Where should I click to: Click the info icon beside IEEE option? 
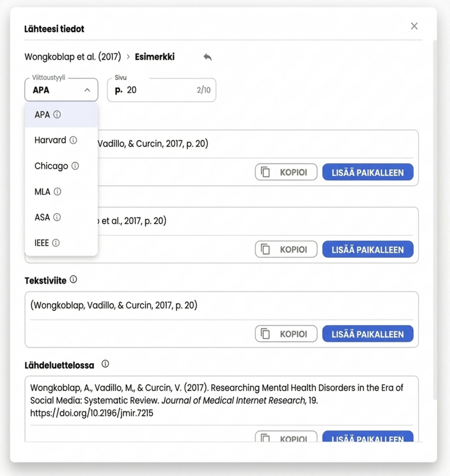[56, 243]
